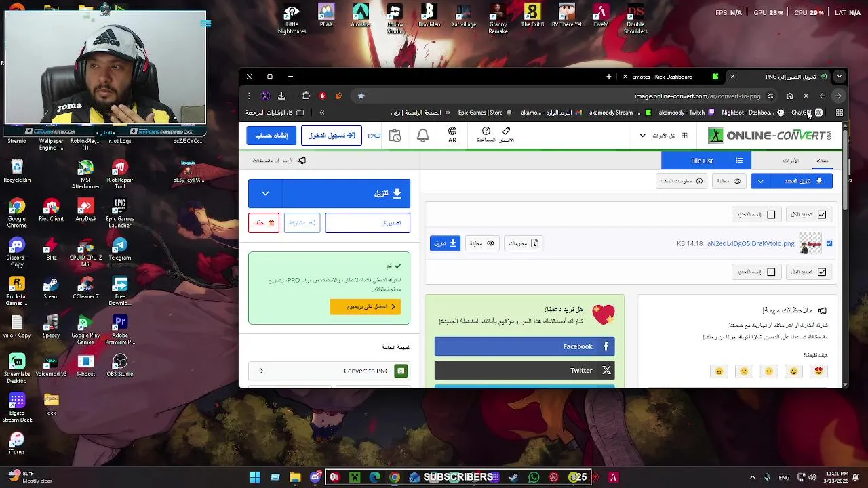This screenshot has height=488, width=868.
Task: Click the yellow get premium button
Action: (x=366, y=306)
